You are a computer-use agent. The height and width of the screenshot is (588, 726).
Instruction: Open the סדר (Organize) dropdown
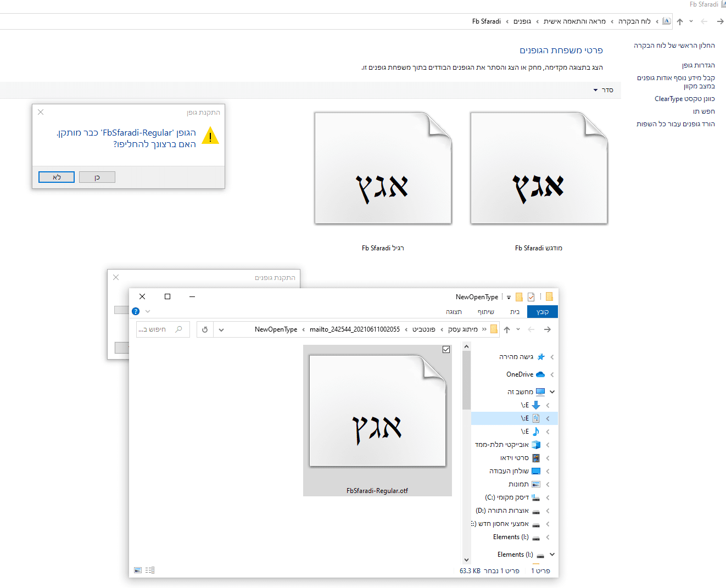click(x=603, y=90)
